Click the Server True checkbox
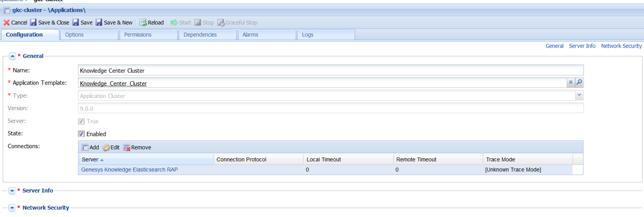Viewport: 644px width, 217px height. 81,121
